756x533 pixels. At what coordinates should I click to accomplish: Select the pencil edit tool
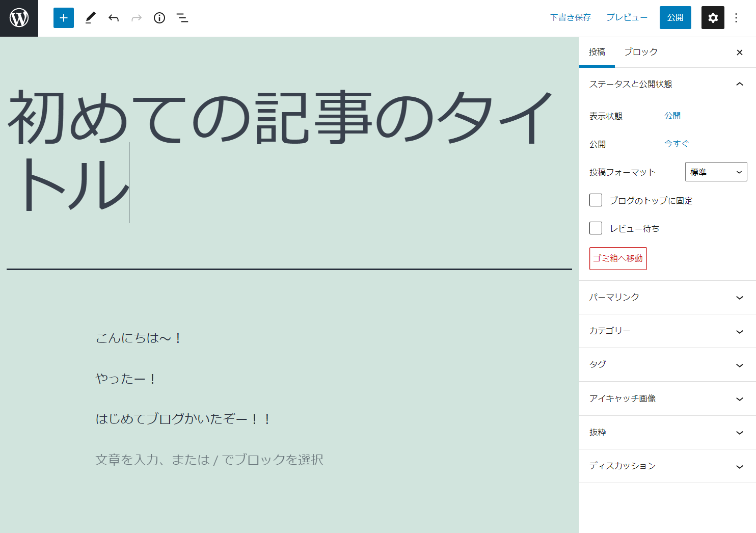coord(90,18)
